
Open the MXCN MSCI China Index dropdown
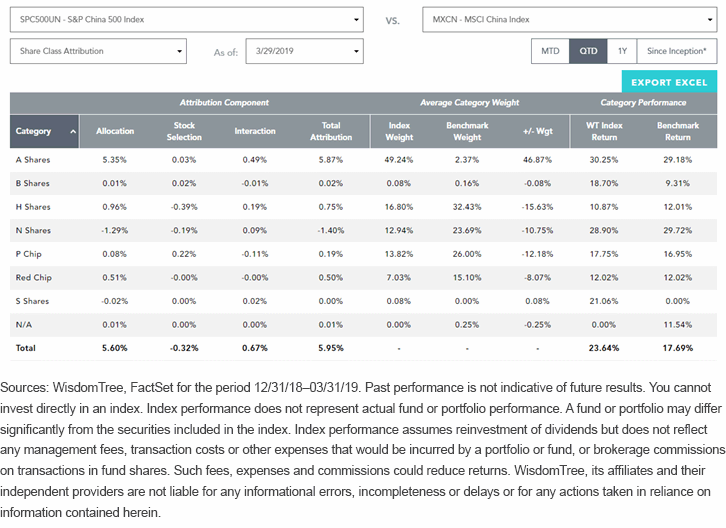click(570, 19)
